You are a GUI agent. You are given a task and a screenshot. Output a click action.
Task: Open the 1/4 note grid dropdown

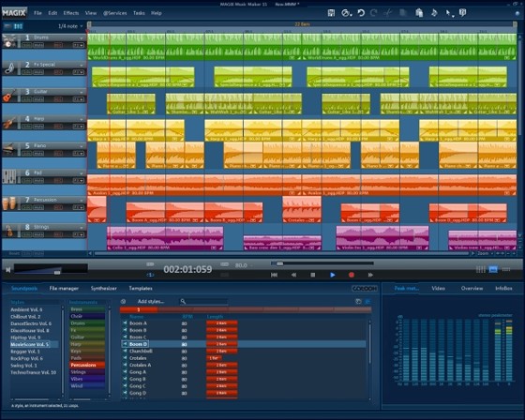coord(70,26)
